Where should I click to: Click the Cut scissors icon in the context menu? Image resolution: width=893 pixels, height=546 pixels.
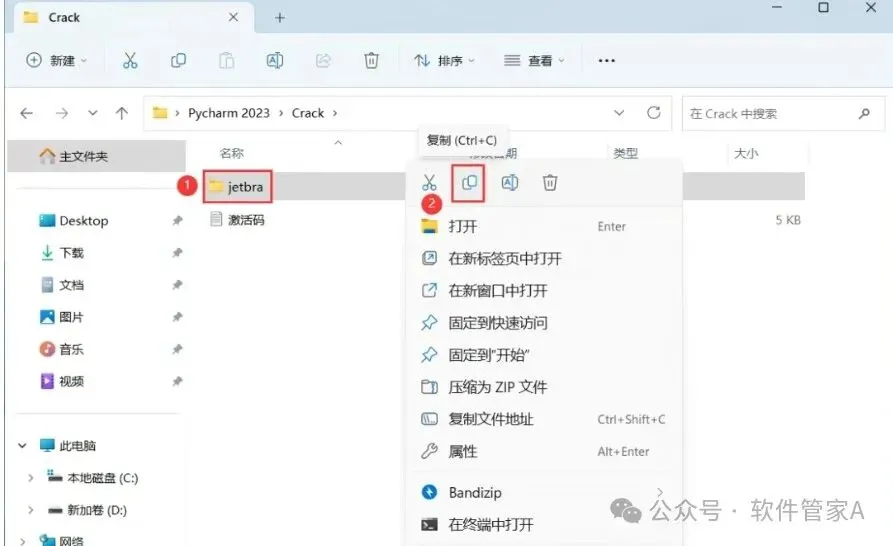429,183
